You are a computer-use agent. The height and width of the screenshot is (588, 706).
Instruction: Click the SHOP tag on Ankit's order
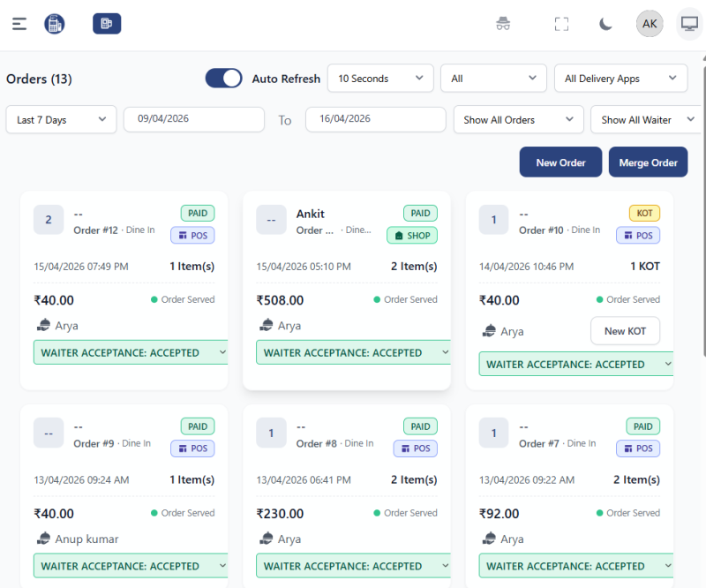tap(412, 235)
